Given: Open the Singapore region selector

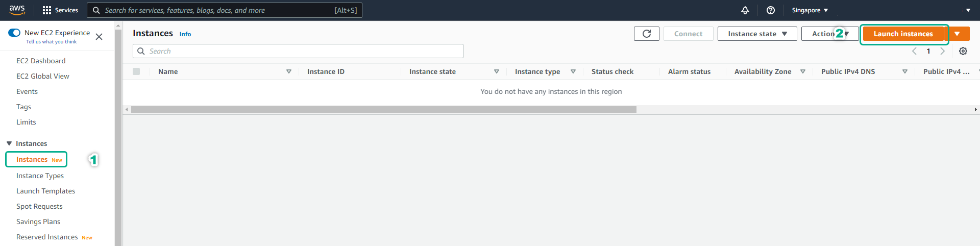Looking at the screenshot, I should click(810, 10).
